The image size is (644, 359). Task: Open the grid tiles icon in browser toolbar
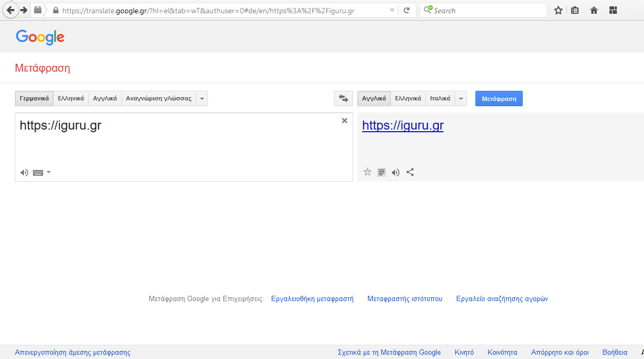tap(613, 10)
